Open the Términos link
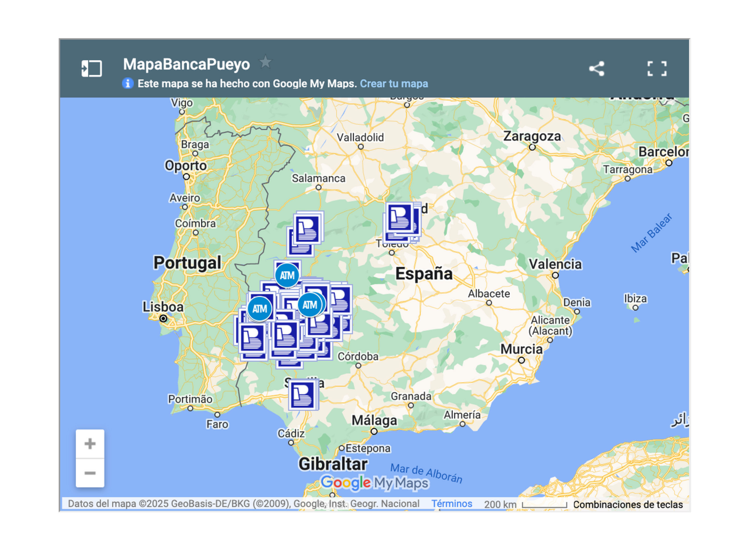Screen dimensions: 756x554 click(x=451, y=503)
